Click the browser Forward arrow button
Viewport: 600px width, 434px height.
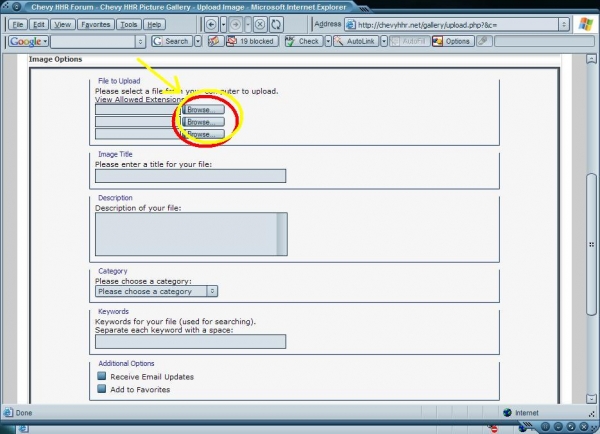tap(236, 24)
